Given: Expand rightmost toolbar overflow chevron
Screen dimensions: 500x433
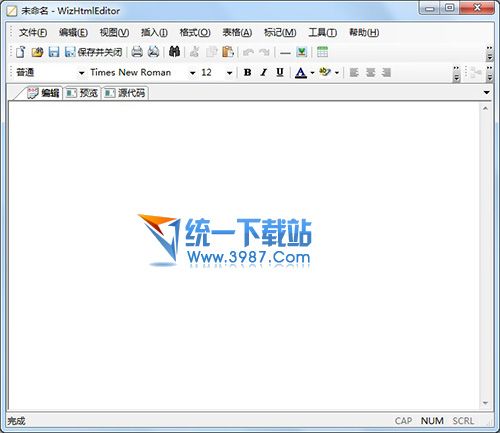Looking at the screenshot, I should click(489, 74).
